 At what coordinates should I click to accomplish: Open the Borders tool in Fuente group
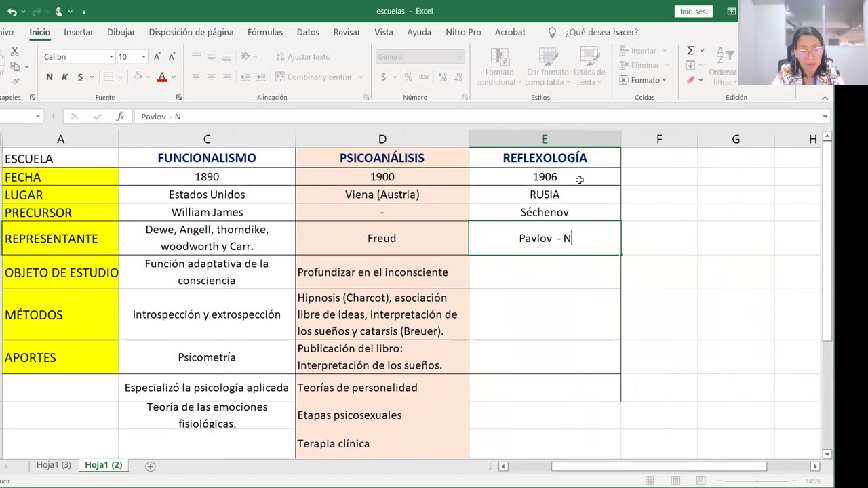pyautogui.click(x=108, y=77)
